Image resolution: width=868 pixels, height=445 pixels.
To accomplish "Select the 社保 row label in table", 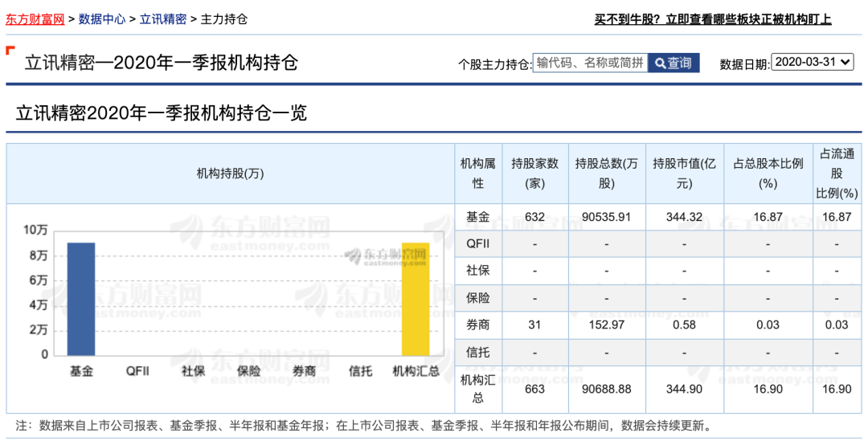I will (478, 271).
